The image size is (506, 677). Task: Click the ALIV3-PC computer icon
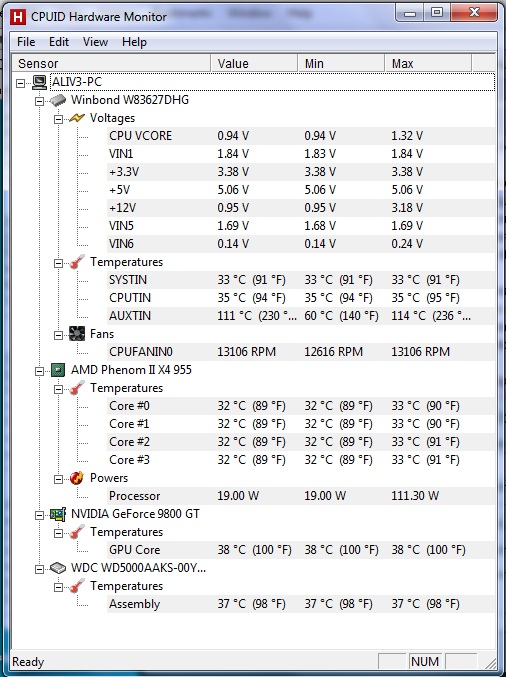tap(40, 82)
